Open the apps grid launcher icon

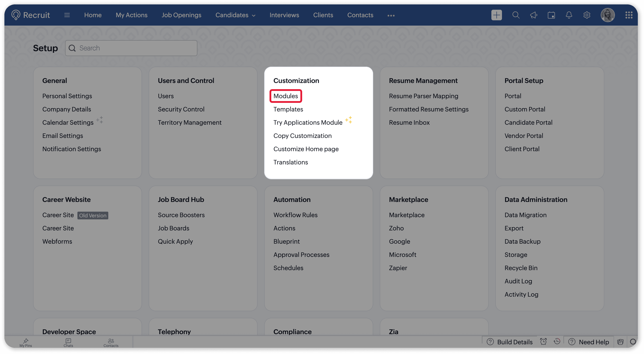click(629, 15)
